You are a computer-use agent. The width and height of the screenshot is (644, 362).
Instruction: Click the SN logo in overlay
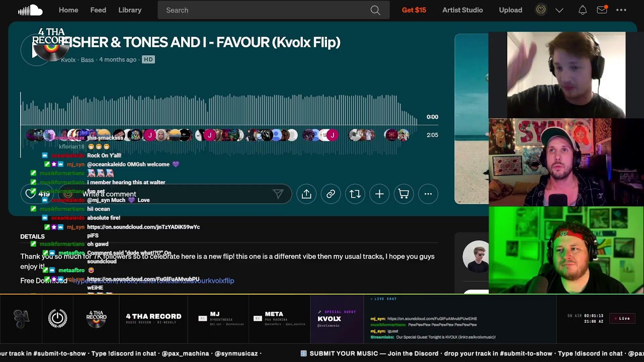pos(21,319)
